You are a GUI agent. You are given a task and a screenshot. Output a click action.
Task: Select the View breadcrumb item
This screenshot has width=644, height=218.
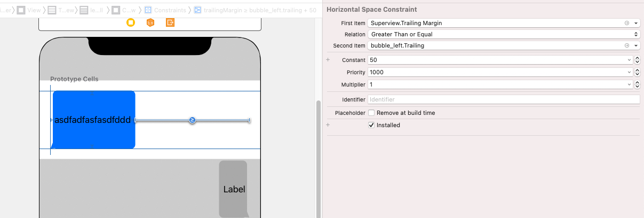pos(28,10)
